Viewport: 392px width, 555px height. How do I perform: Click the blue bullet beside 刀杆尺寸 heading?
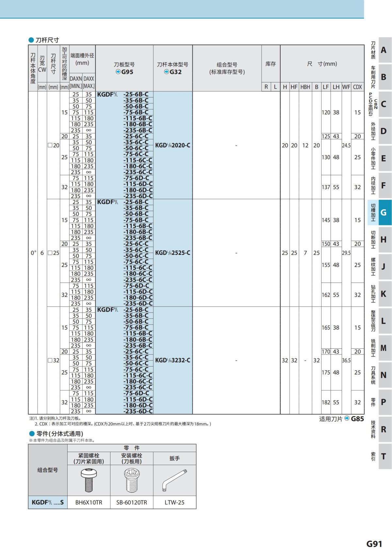click(31, 40)
